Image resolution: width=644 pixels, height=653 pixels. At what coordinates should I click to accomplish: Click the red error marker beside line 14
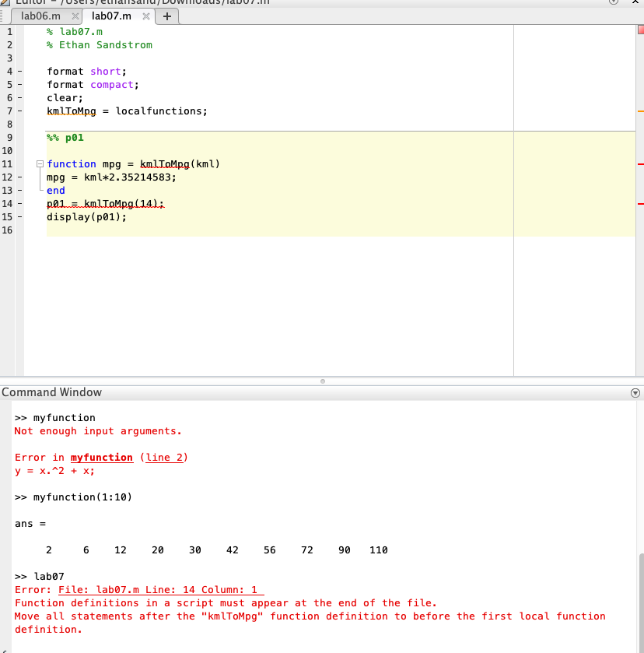(639, 204)
